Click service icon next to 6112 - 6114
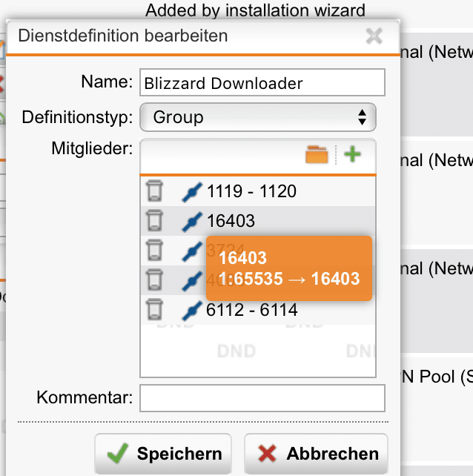Screen dimensions: 473x476 [192, 310]
